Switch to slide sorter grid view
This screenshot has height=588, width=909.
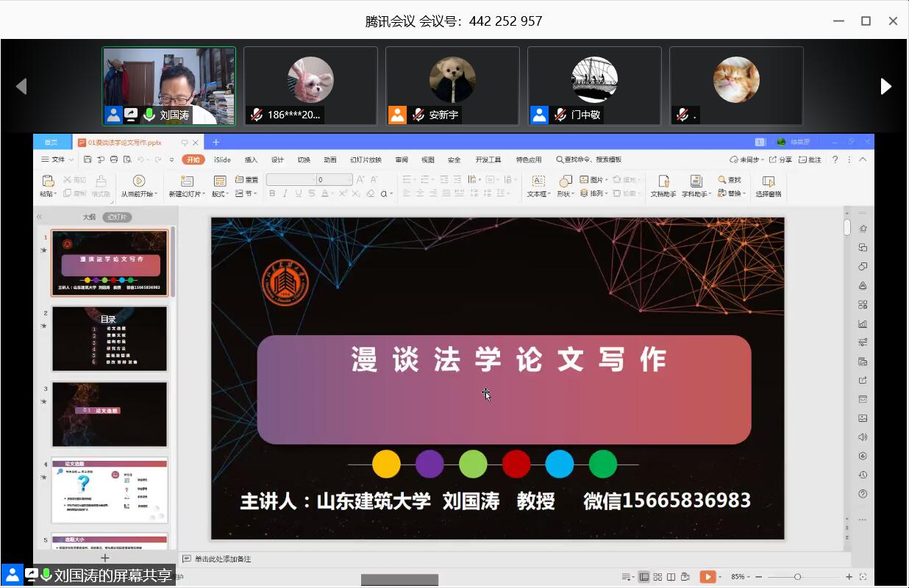pos(657,577)
